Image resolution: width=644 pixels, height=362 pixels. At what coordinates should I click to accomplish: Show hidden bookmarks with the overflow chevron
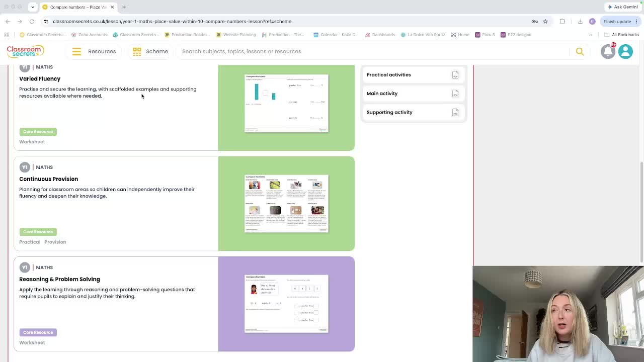pos(590,35)
